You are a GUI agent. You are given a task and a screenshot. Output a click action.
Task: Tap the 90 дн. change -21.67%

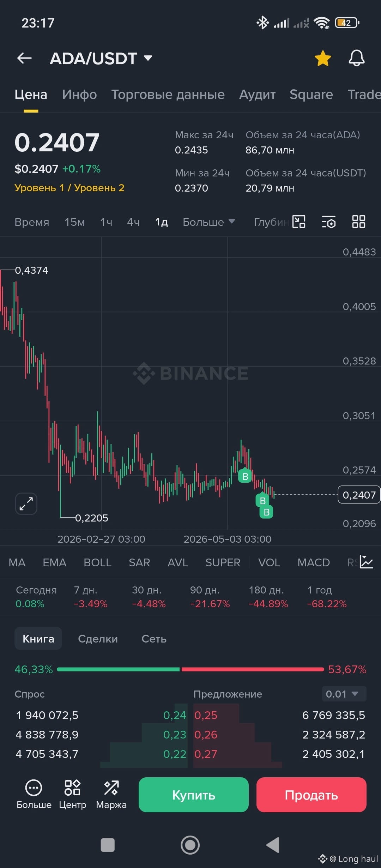(x=210, y=604)
